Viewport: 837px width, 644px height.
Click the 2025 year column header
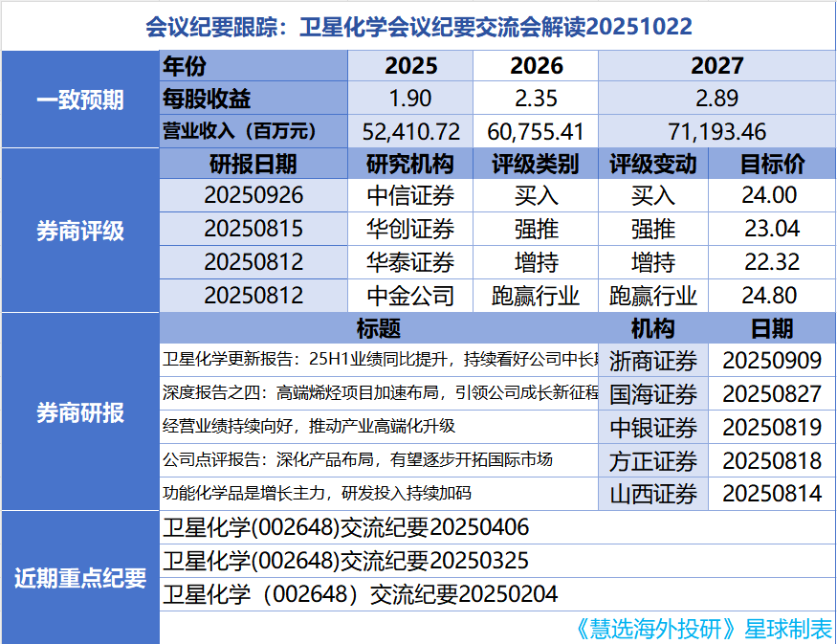pos(410,66)
